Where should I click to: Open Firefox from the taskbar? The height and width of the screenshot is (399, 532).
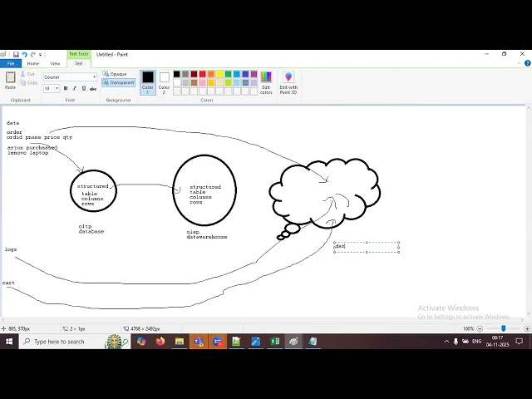pyautogui.click(x=160, y=342)
